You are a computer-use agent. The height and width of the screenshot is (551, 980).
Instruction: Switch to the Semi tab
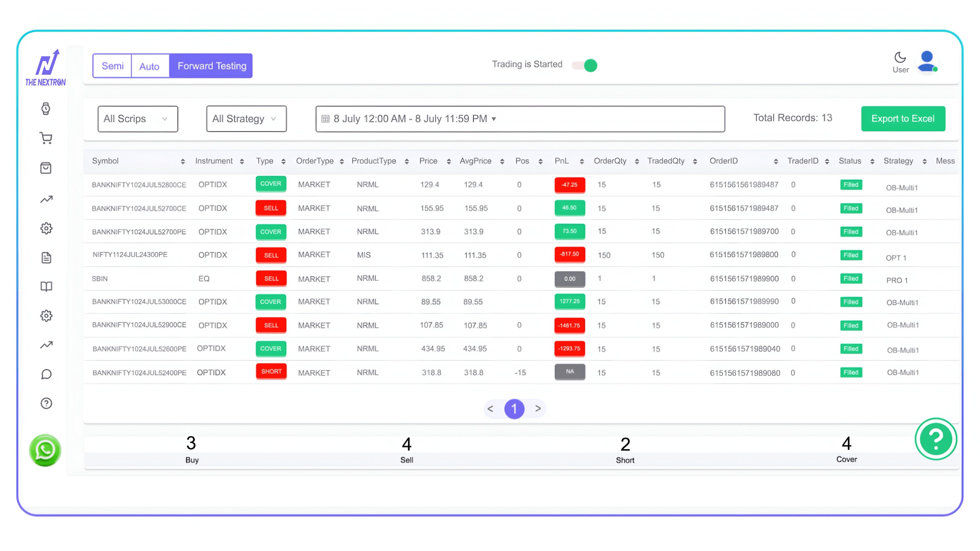coord(112,66)
